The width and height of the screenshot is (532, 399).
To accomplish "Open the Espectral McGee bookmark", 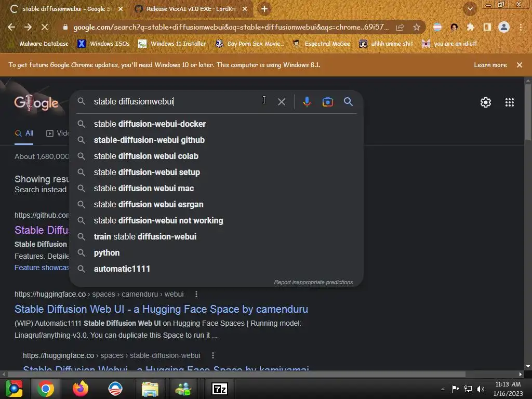I will [322, 44].
